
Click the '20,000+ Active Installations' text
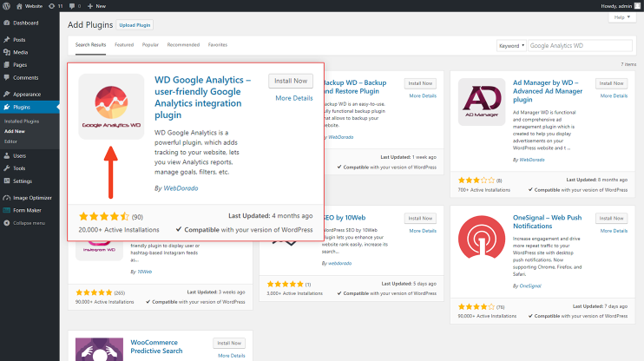click(119, 230)
